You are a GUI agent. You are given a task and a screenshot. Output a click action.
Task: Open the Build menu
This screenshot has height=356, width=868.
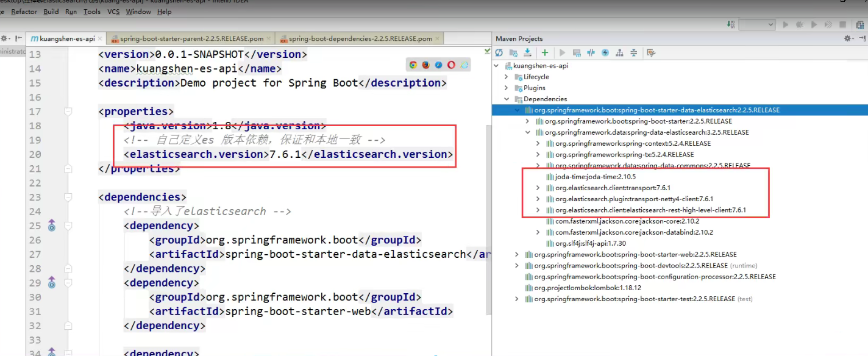pos(51,12)
